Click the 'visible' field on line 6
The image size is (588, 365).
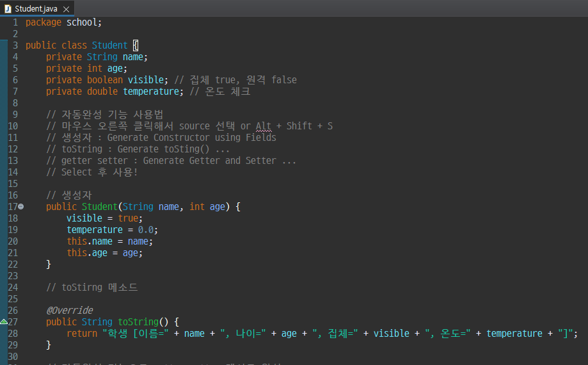click(145, 80)
